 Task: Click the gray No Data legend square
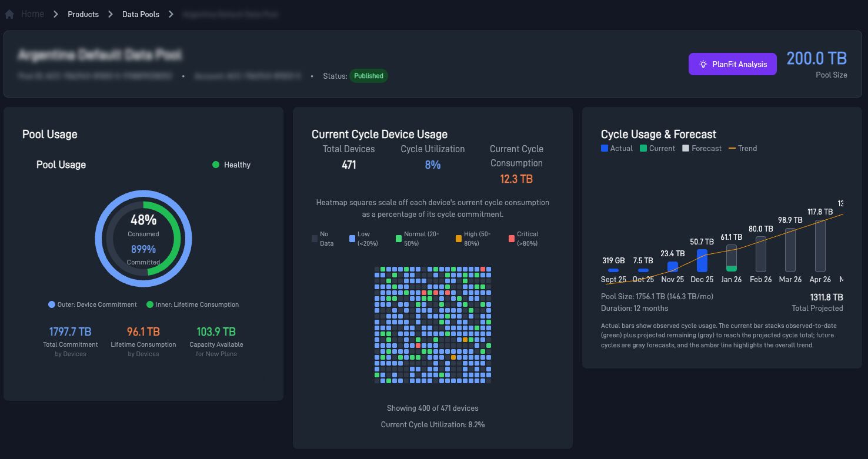[x=314, y=237]
